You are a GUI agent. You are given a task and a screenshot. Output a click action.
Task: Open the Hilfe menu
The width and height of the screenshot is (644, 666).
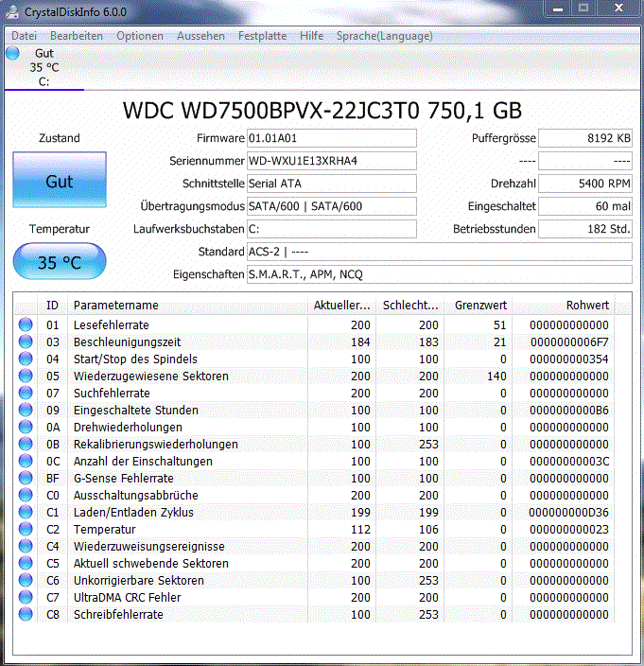(312, 36)
